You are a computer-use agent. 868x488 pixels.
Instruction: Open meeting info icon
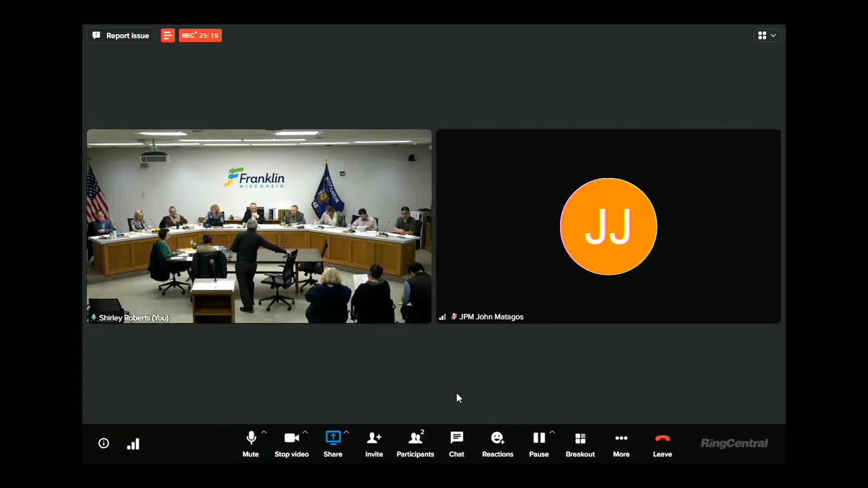[x=104, y=443]
